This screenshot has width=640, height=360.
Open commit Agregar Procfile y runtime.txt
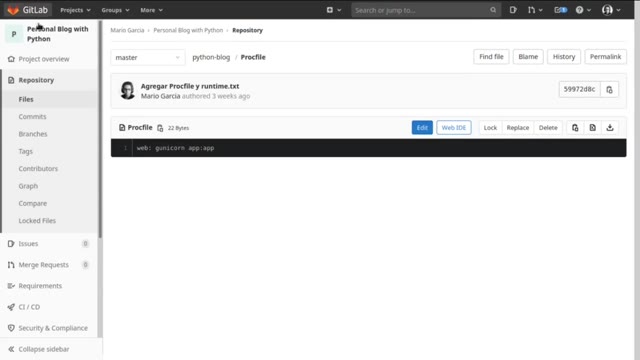click(190, 86)
